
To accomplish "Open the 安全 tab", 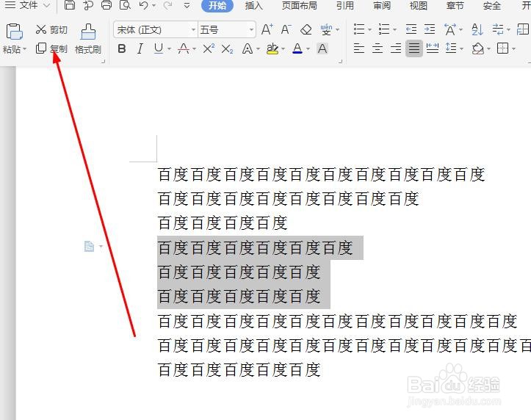I will [492, 6].
